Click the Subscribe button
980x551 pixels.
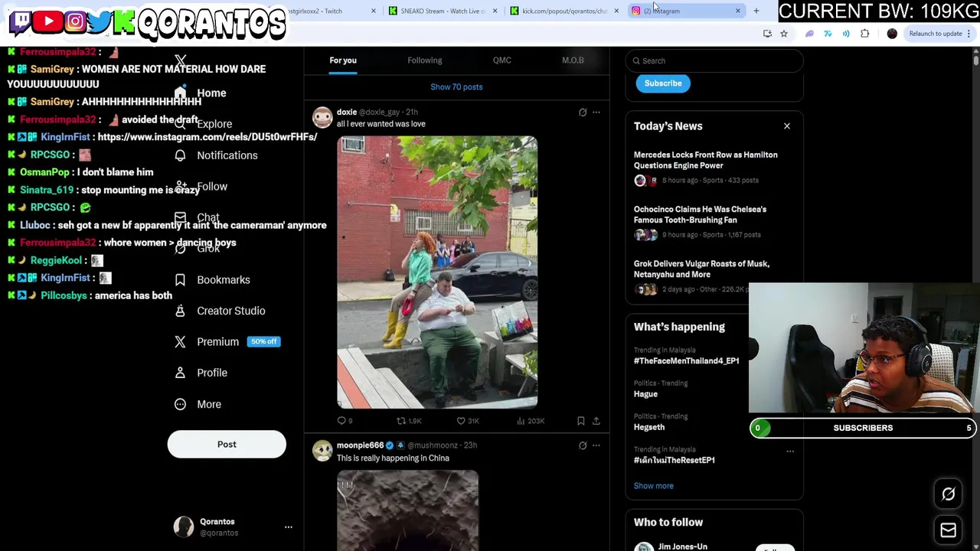click(663, 83)
